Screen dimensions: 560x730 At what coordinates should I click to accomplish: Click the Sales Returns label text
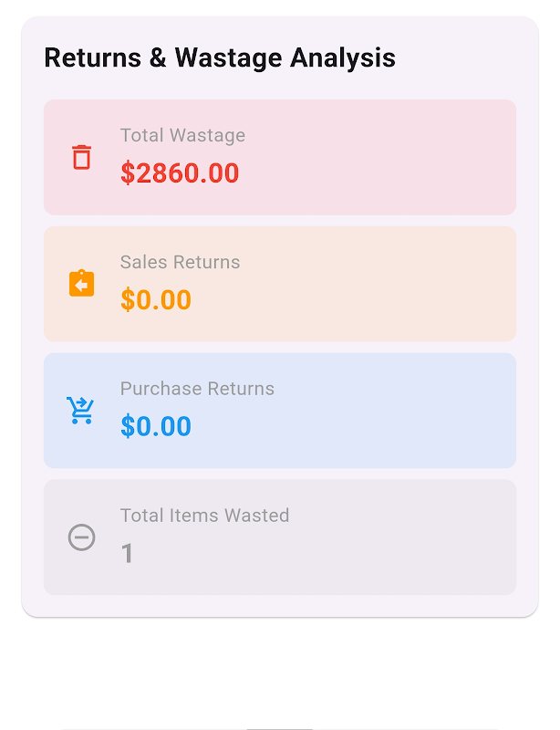tap(180, 263)
